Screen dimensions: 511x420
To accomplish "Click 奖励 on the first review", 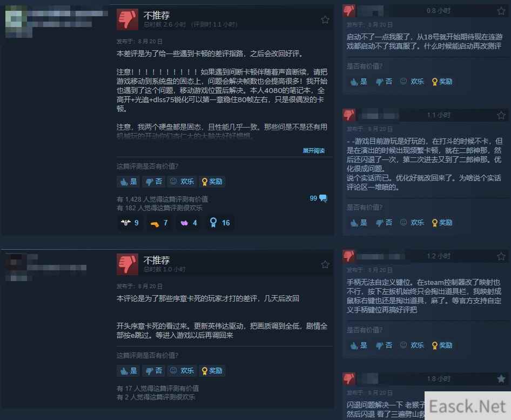I will coord(212,182).
